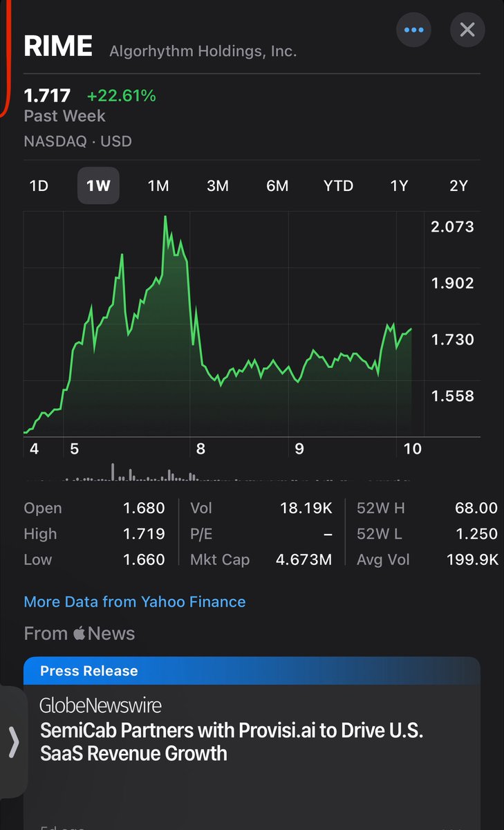The width and height of the screenshot is (504, 830).
Task: Tap the 1.558 chart axis label
Action: (x=452, y=396)
